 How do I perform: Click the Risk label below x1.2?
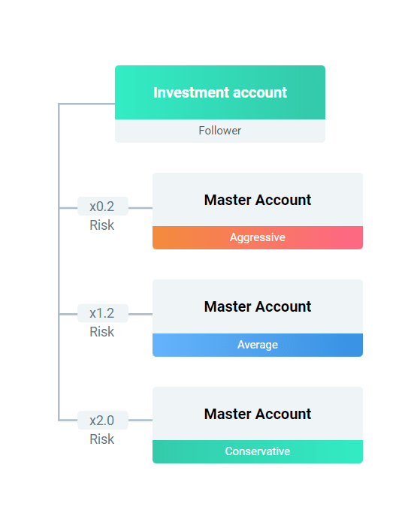[102, 332]
